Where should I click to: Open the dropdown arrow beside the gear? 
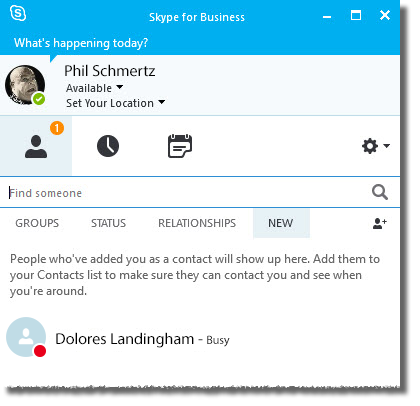[x=387, y=146]
